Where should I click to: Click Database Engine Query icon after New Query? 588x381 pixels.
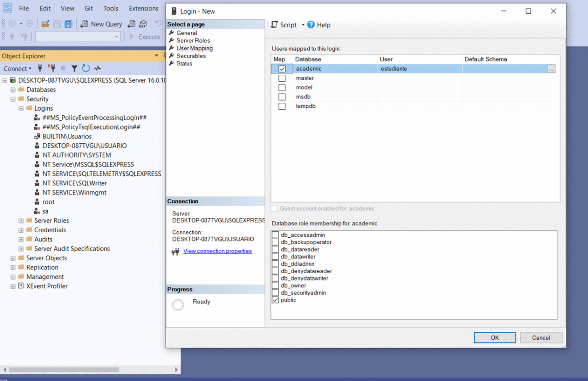point(132,24)
